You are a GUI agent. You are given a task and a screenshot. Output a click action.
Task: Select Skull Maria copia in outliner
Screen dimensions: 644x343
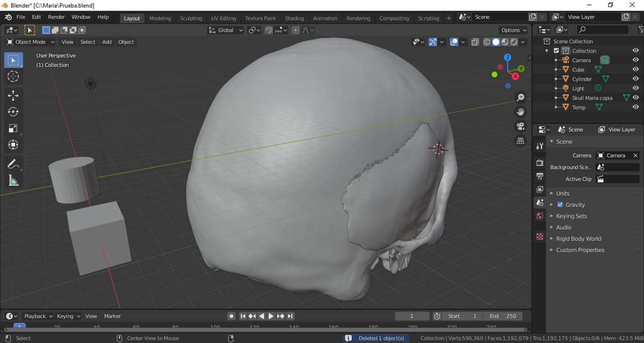(592, 98)
